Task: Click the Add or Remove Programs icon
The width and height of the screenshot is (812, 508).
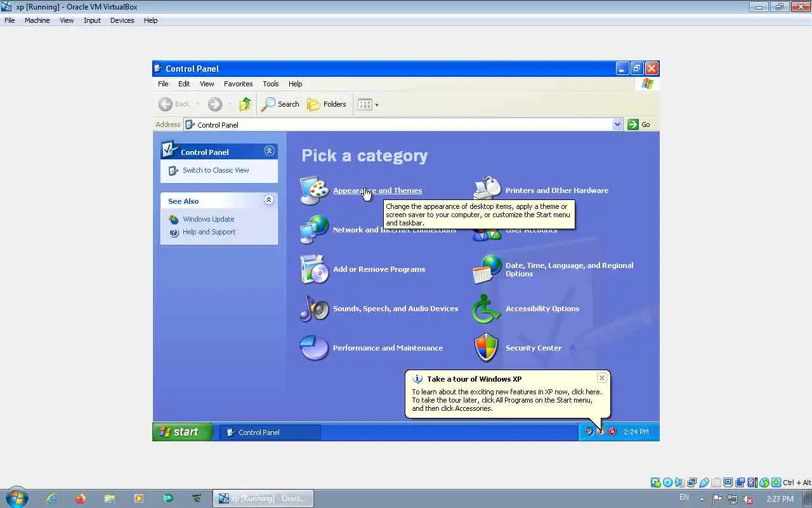Action: pos(314,269)
